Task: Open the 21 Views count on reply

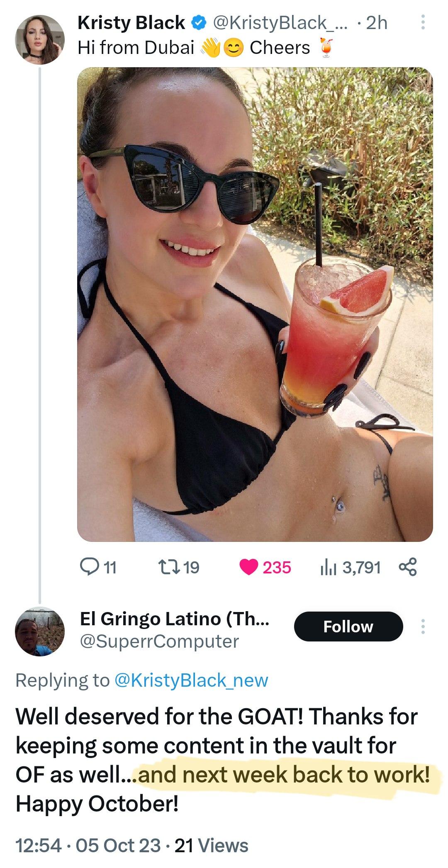Action: tap(211, 846)
